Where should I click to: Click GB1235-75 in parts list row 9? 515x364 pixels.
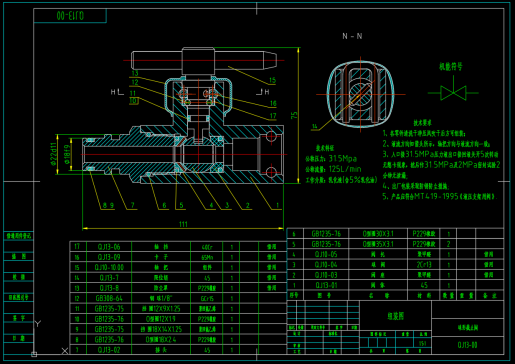109,329
